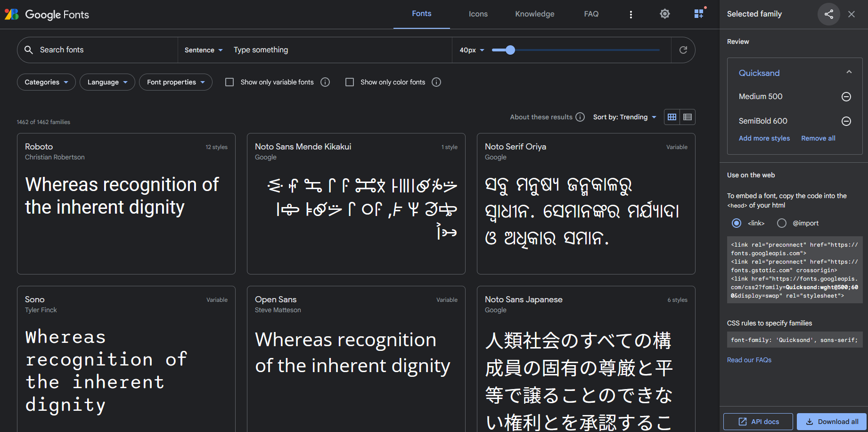Reset filters with the refresh icon

(x=683, y=50)
